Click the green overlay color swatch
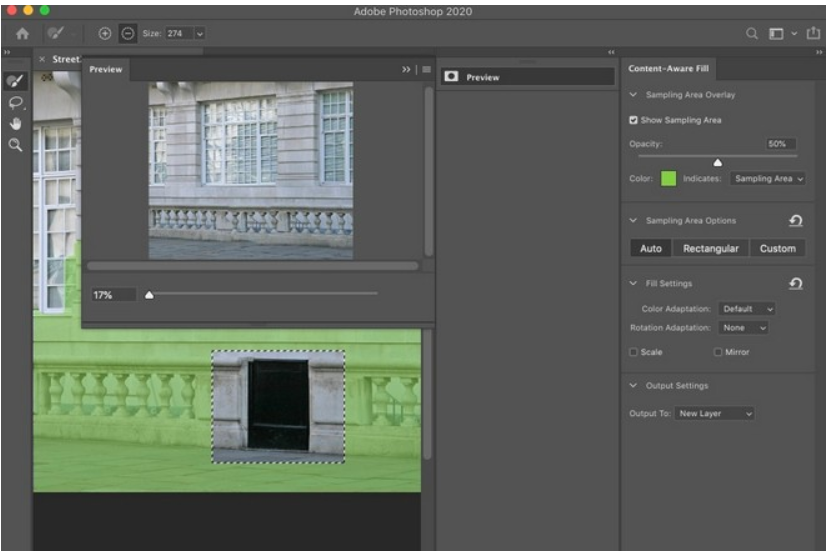 coord(669,179)
